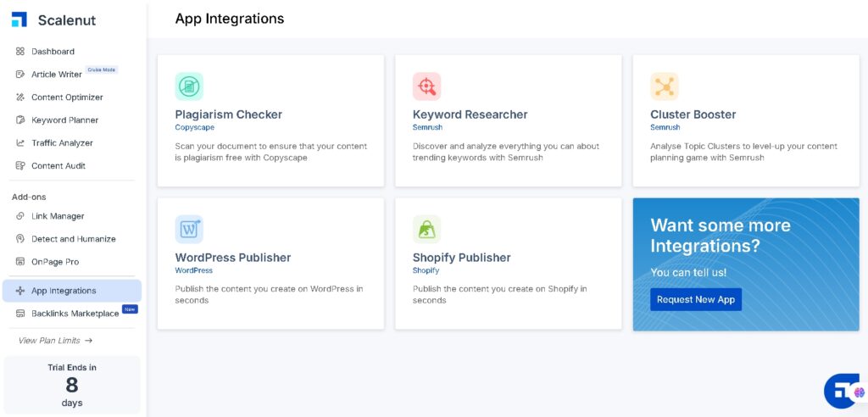This screenshot has height=417, width=868.
Task: Click the Plagiarism Checker description text
Action: tap(271, 152)
